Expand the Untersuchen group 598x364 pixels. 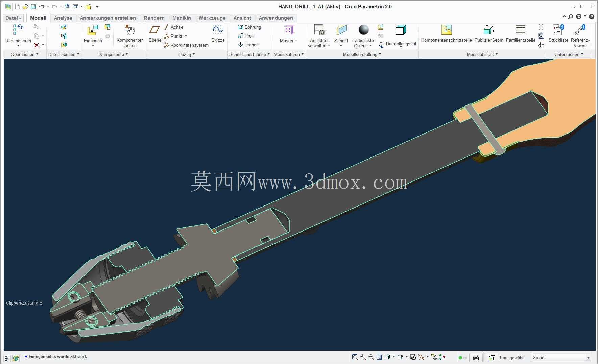pyautogui.click(x=569, y=54)
